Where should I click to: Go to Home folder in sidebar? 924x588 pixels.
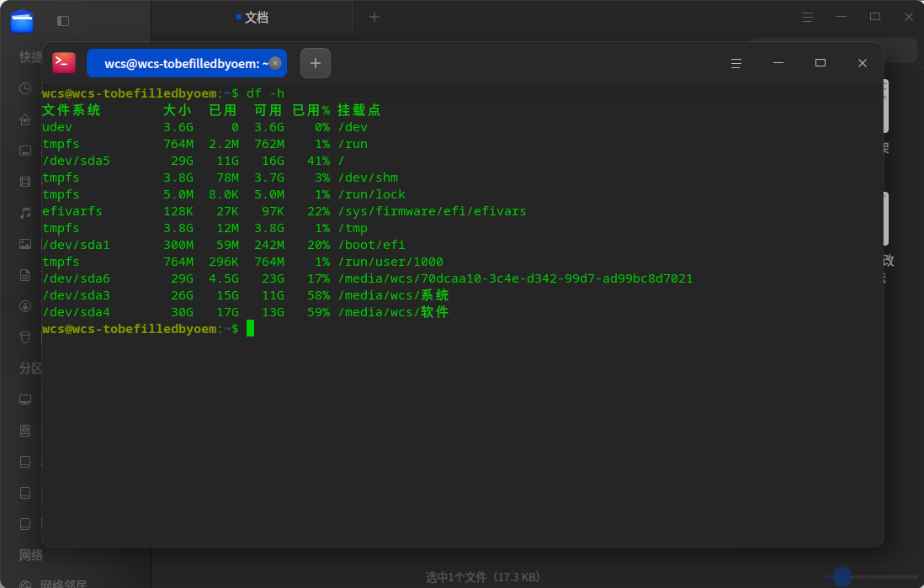point(25,119)
